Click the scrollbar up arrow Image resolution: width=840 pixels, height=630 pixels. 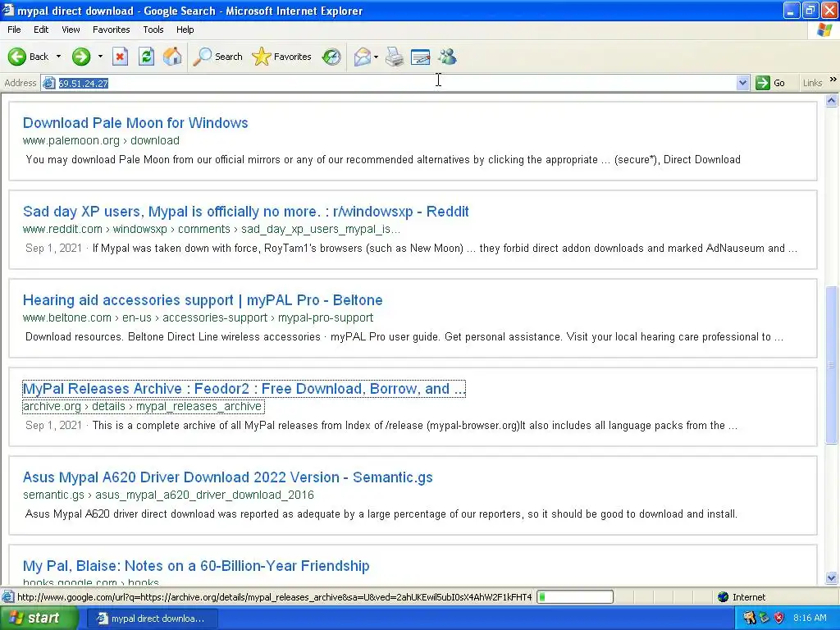pos(832,101)
